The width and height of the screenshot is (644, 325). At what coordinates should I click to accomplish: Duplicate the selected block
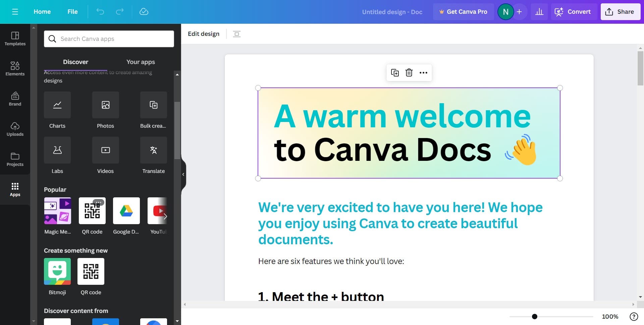click(395, 73)
